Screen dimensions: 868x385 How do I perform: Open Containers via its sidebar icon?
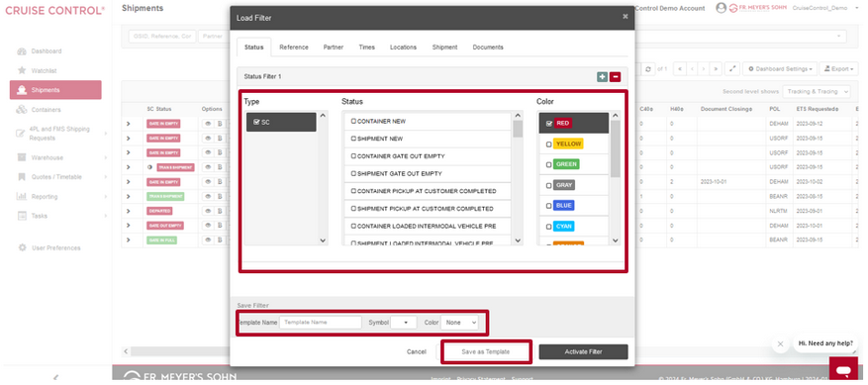[x=22, y=110]
